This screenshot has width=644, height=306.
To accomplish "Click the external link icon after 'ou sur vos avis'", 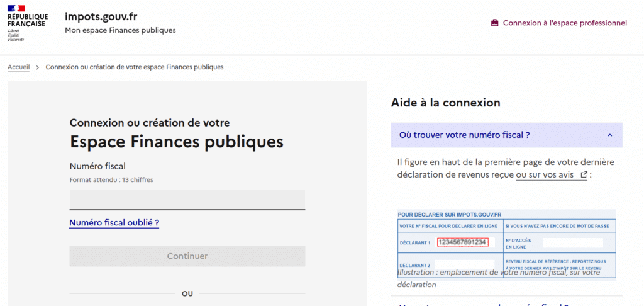I will [584, 175].
